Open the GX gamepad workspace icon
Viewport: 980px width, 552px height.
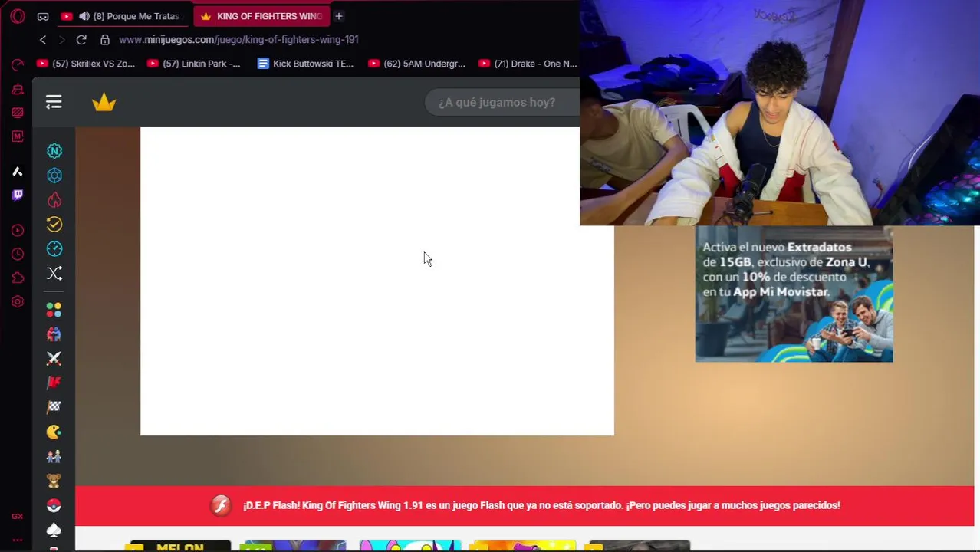pyautogui.click(x=43, y=16)
